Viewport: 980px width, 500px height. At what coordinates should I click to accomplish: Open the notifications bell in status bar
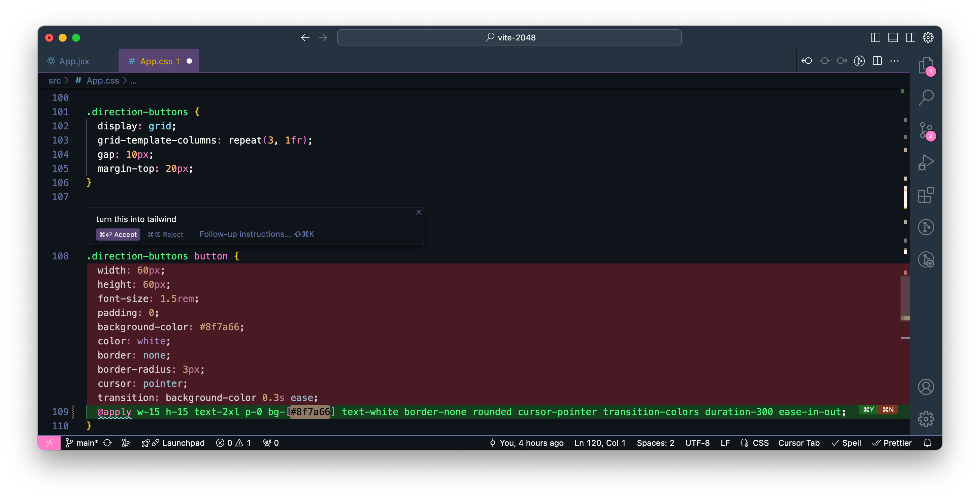[x=927, y=443]
